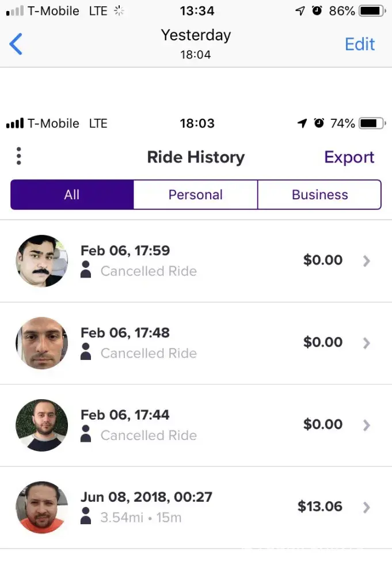Tap the passenger icon on Feb 06, 17:59 ride
Screen dimensions: 392x576
click(86, 270)
